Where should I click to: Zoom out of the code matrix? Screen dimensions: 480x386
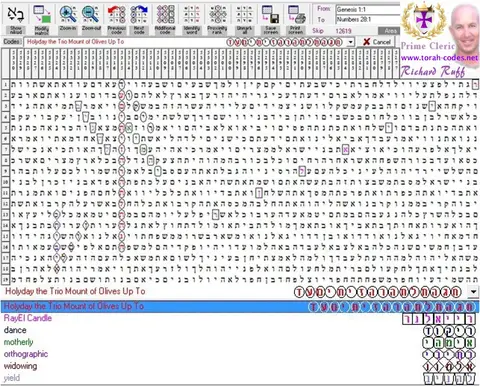(x=91, y=19)
